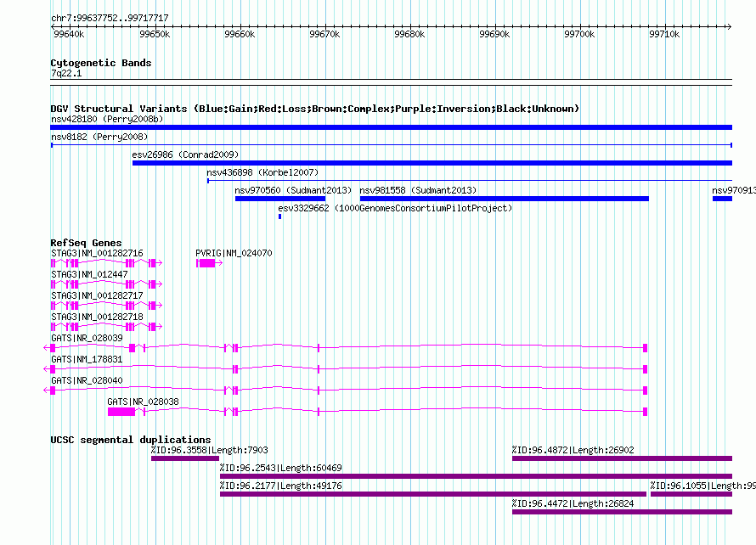Click the GATS|NR_028038 transcript label
The image size is (756, 545).
pyautogui.click(x=143, y=402)
